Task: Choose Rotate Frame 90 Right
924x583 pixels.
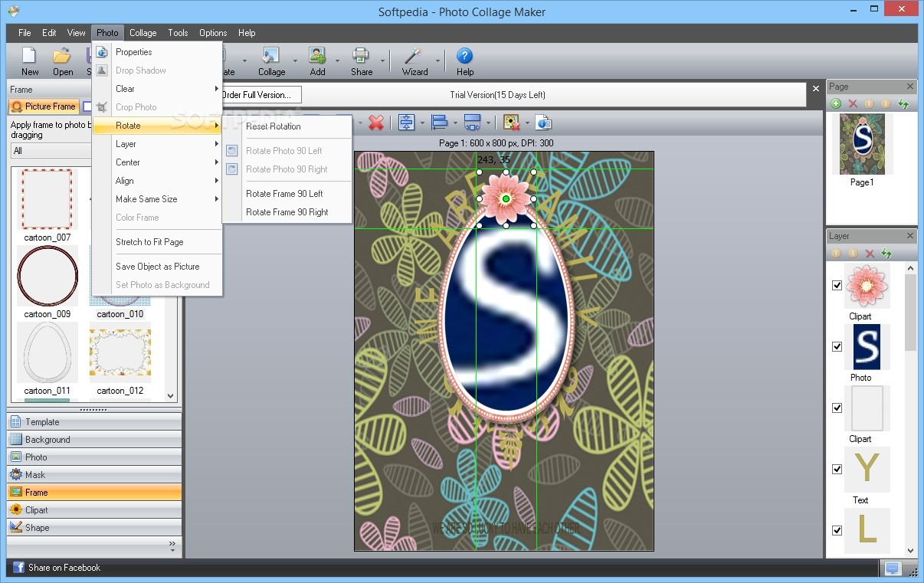Action: coord(287,212)
